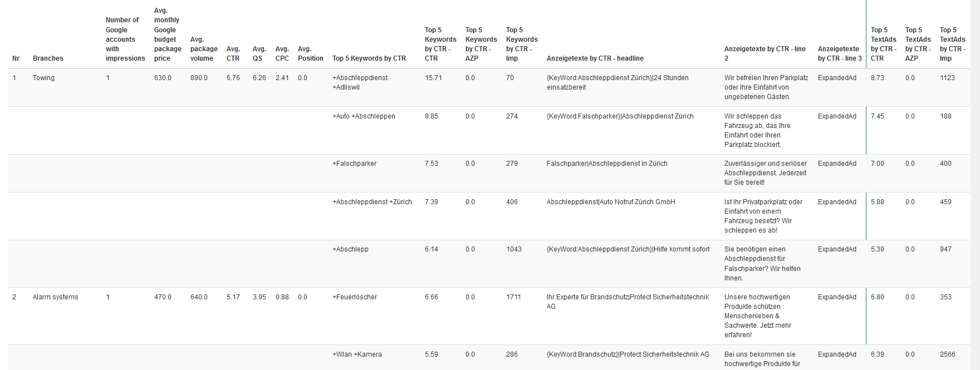Screen dimensions: 980x370
Task: Click headline '{KeyWord:Brandschutz}|Protect Sicherheitstechnik AG'
Action: coord(628,354)
